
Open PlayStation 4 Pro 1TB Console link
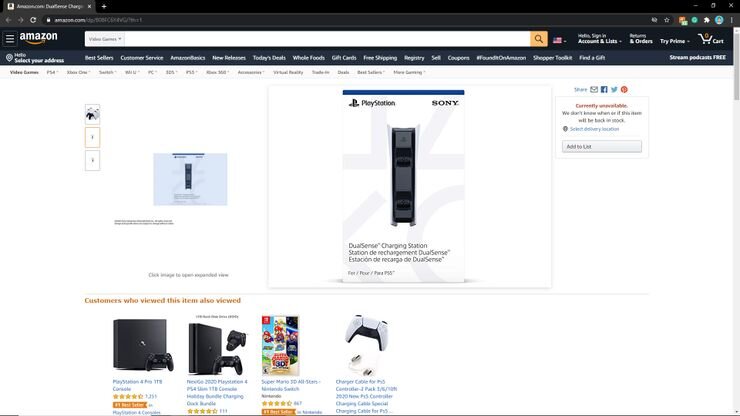[x=137, y=385]
